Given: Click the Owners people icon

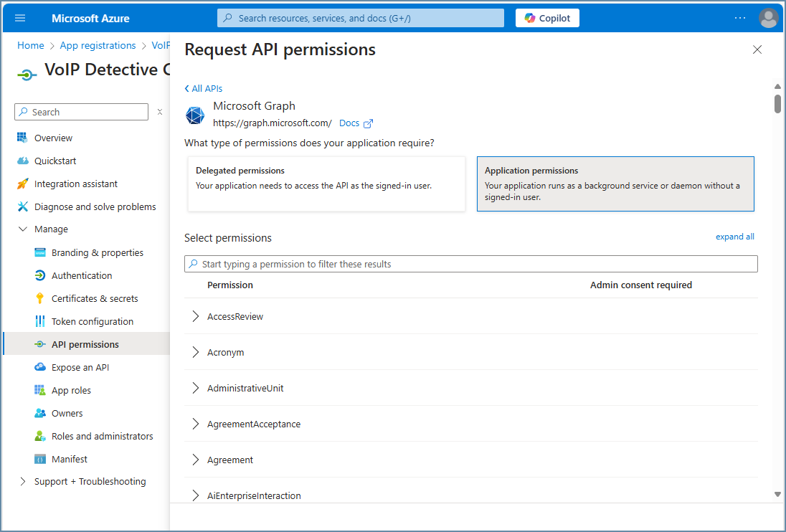Looking at the screenshot, I should [40, 413].
